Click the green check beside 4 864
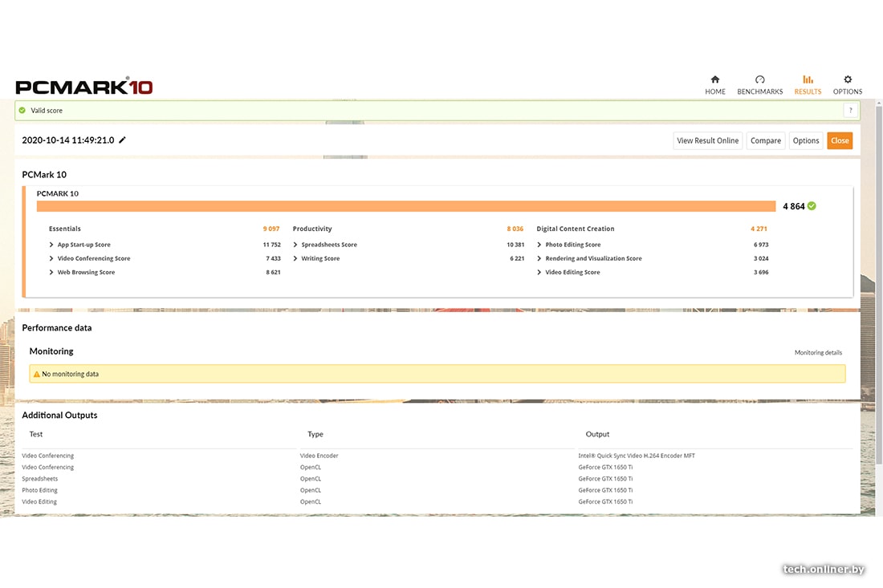 [x=812, y=206]
